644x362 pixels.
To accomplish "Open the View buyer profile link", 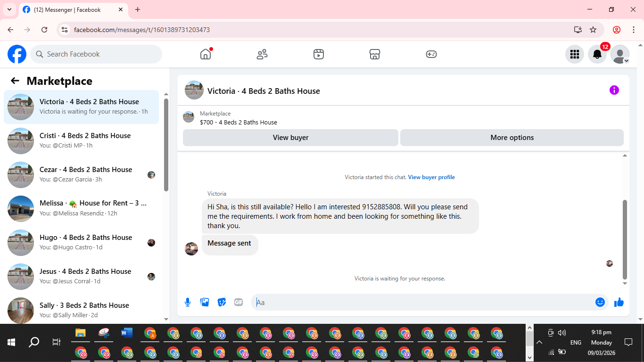I will click(x=431, y=177).
